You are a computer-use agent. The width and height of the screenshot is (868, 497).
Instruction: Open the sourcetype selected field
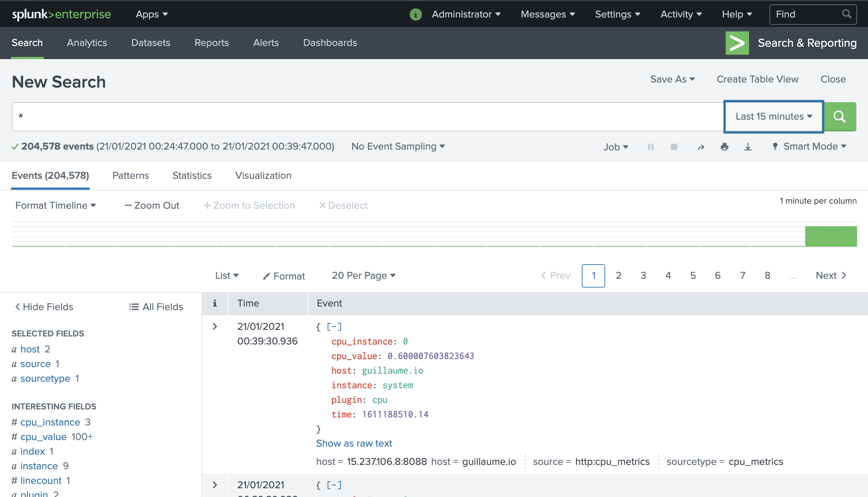click(45, 378)
